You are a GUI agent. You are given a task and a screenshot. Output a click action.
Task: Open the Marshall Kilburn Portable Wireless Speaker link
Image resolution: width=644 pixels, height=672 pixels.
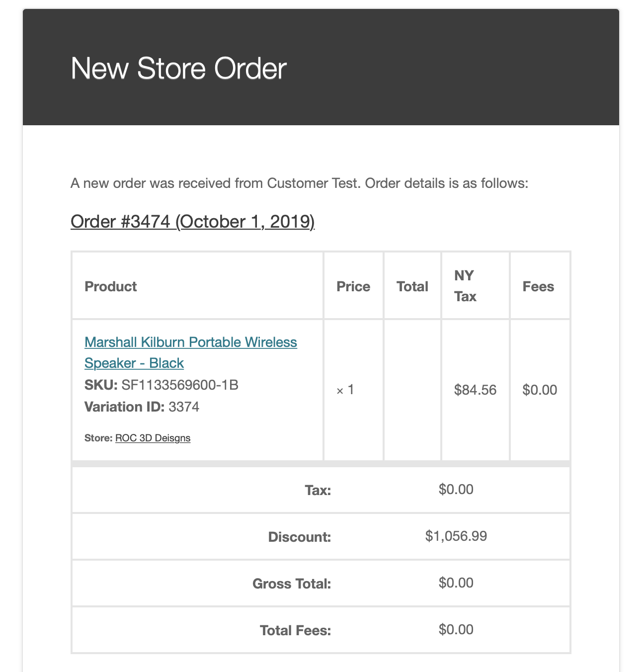click(191, 352)
